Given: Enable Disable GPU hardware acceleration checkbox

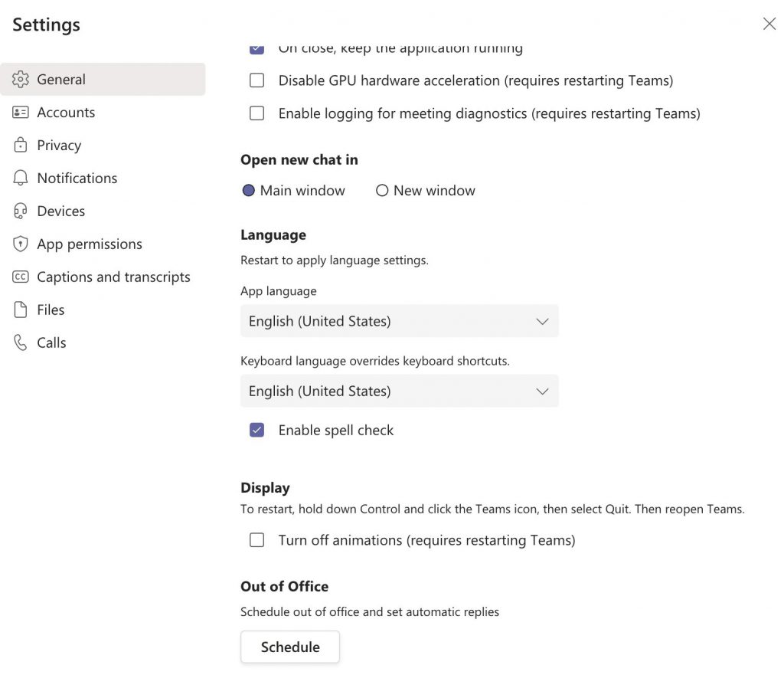Looking at the screenshot, I should [x=256, y=80].
